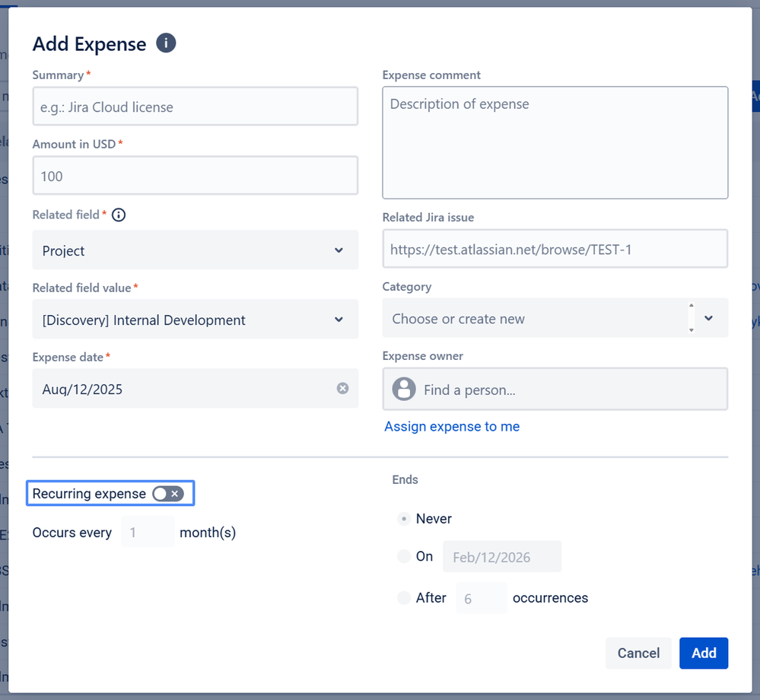
Task: Click the Choose or create new placeholder
Action: click(x=458, y=319)
